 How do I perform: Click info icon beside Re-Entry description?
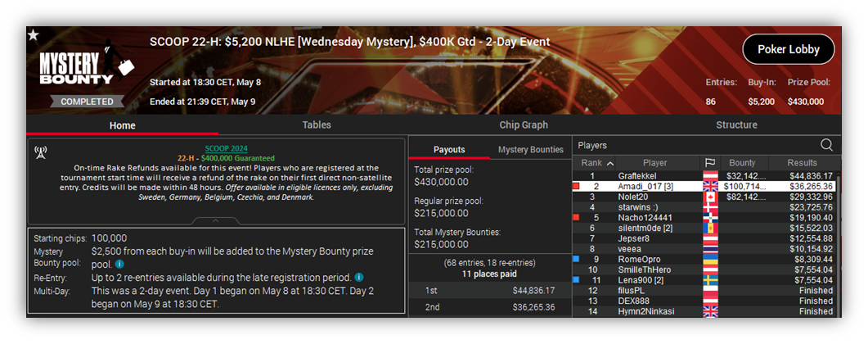[359, 277]
